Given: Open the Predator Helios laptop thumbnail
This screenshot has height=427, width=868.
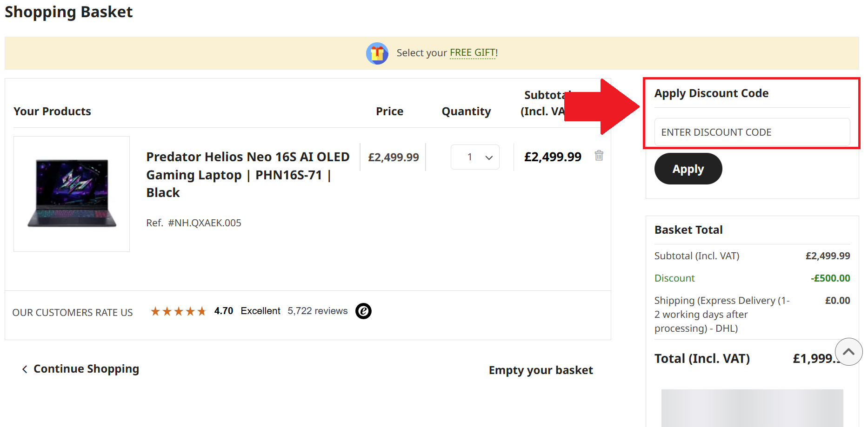Looking at the screenshot, I should click(72, 194).
